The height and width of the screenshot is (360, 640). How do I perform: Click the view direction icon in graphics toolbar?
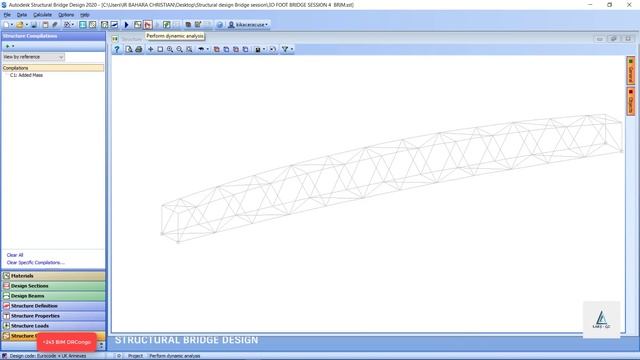[201, 49]
